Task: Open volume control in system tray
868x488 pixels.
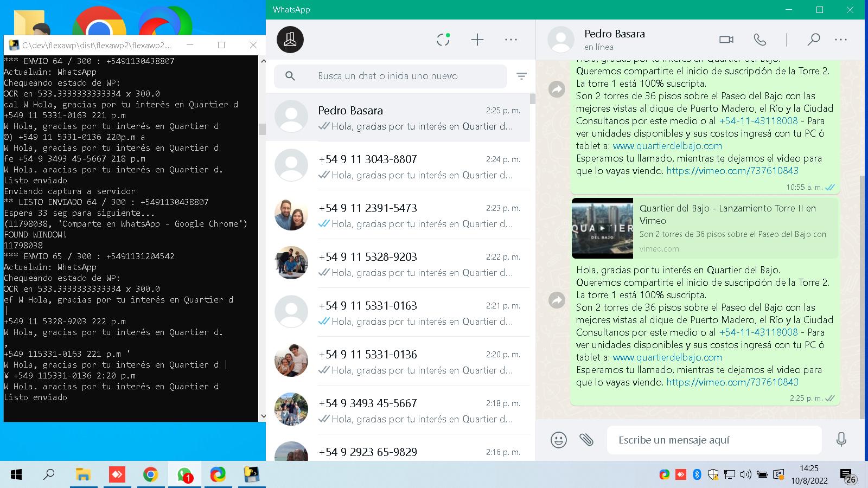Action: click(x=745, y=475)
